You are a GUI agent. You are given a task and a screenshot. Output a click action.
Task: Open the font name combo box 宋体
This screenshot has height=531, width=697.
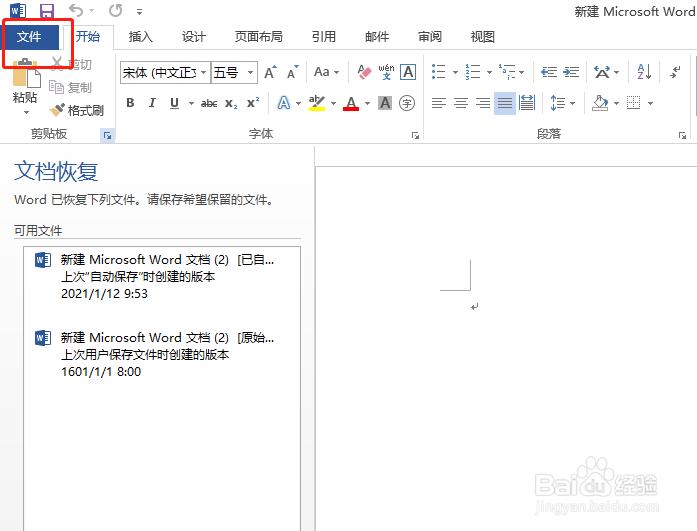pos(165,72)
